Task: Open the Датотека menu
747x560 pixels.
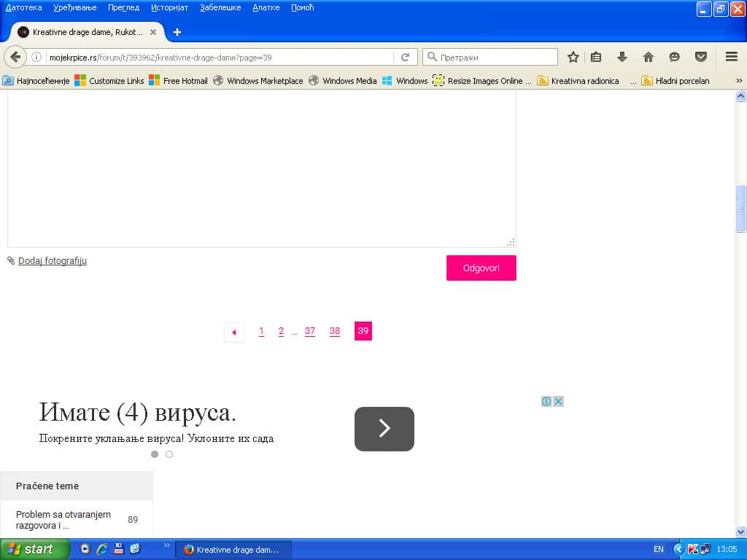Action: 24,7
